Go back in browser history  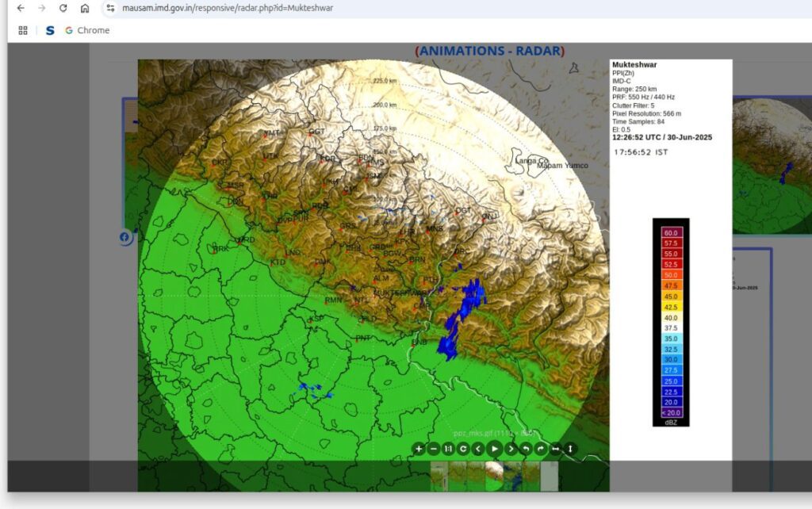[x=21, y=8]
